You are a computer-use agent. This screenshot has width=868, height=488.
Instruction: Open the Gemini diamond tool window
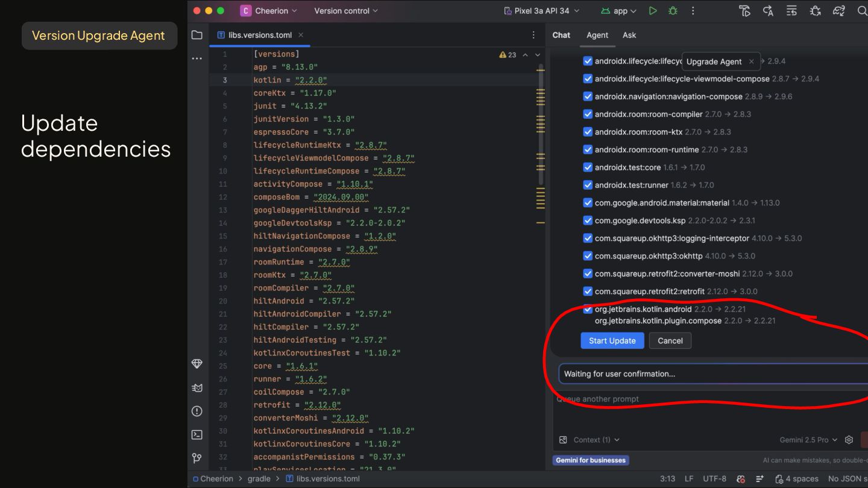tap(197, 364)
